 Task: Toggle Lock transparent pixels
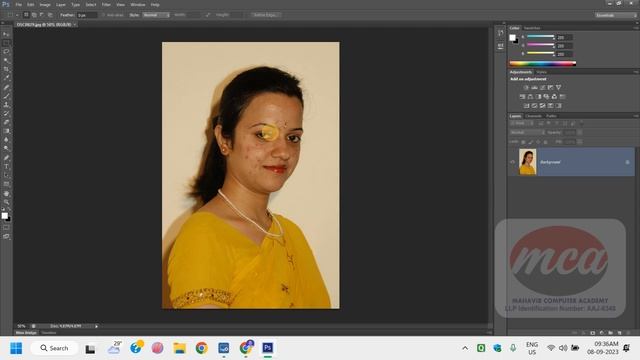pos(523,142)
